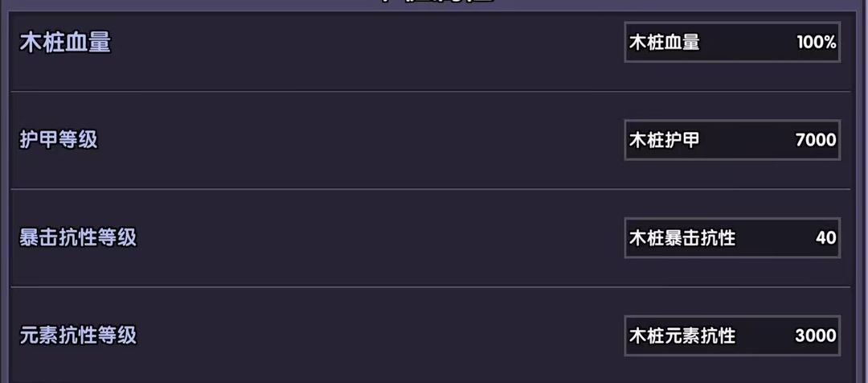Select the 40 crit resistance value
The image size is (868, 383).
[x=825, y=238]
